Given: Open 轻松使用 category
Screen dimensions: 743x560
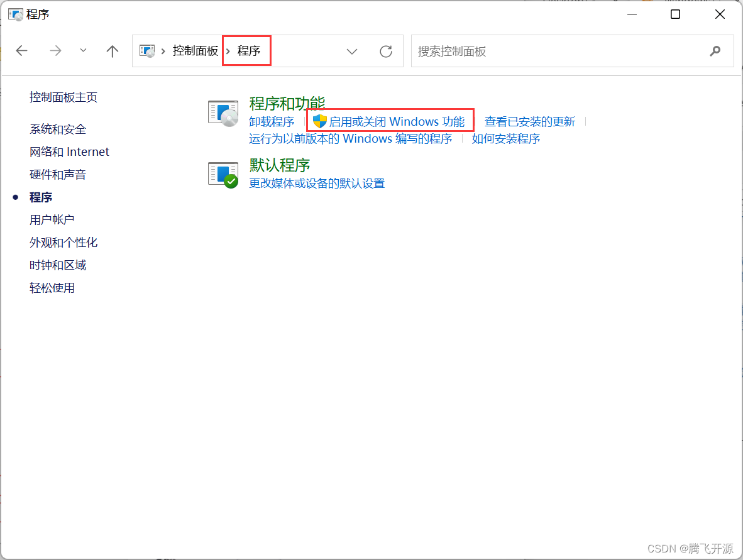Looking at the screenshot, I should tap(52, 288).
